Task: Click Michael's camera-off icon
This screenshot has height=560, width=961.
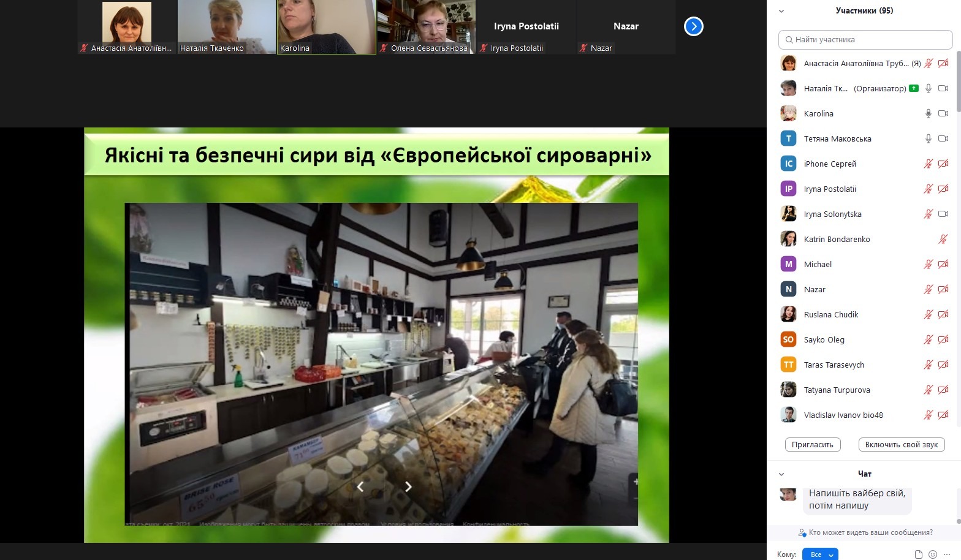Action: (x=943, y=264)
